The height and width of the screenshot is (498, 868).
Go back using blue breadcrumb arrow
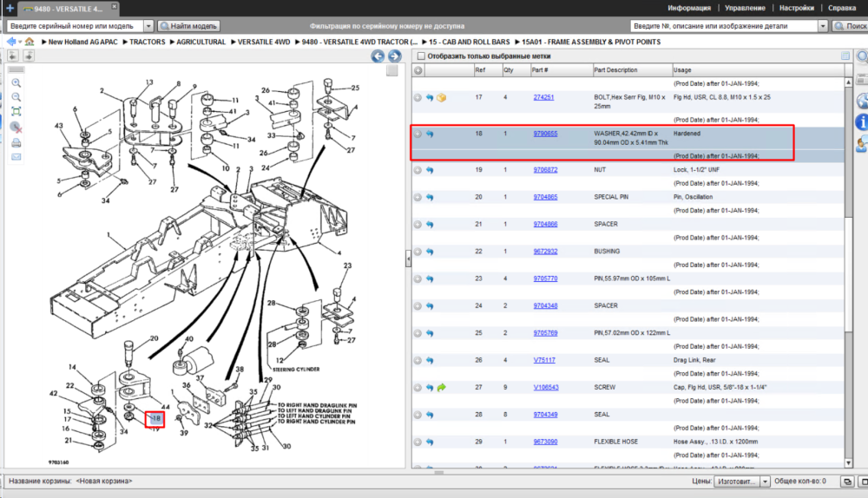click(x=10, y=42)
